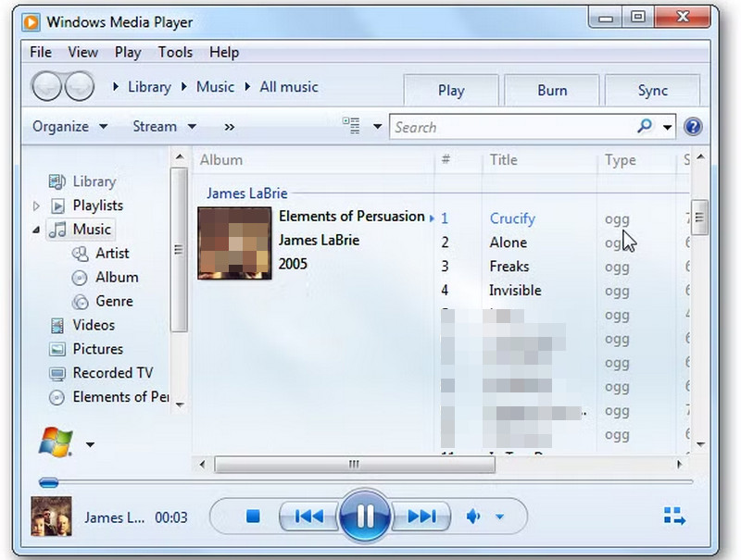Open the Help menu
This screenshot has height=560, width=741.
pyautogui.click(x=224, y=52)
